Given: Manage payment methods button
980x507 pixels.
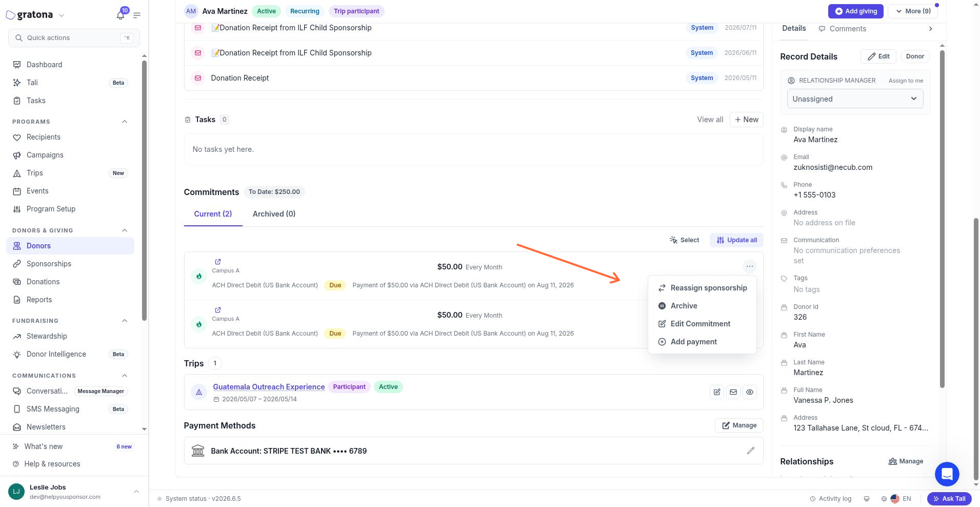Looking at the screenshot, I should click(x=739, y=425).
